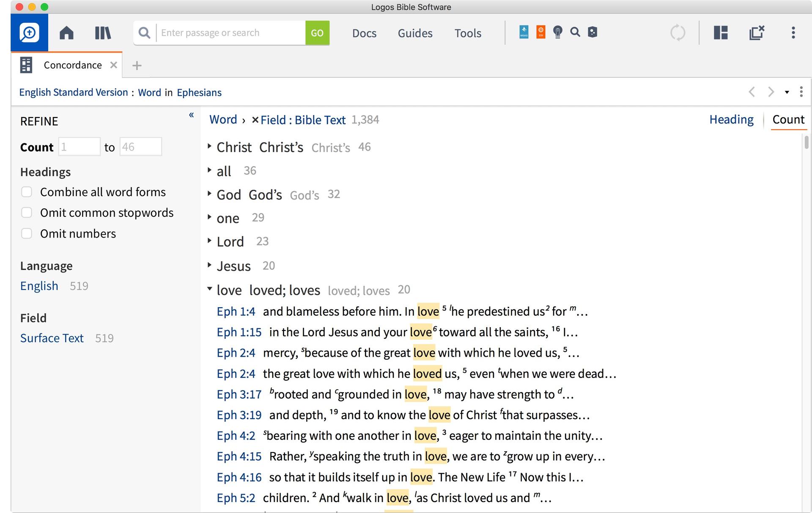The width and height of the screenshot is (812, 513).
Task: Click the Concordance tab grid icon
Action: point(26,65)
